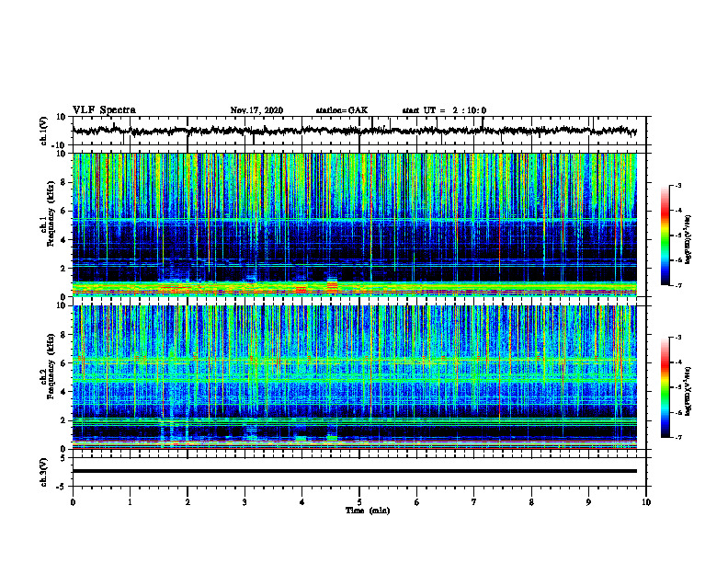Click the "2" tick on the Time axis
Viewport: 728px width, 563px height.
[x=188, y=502]
